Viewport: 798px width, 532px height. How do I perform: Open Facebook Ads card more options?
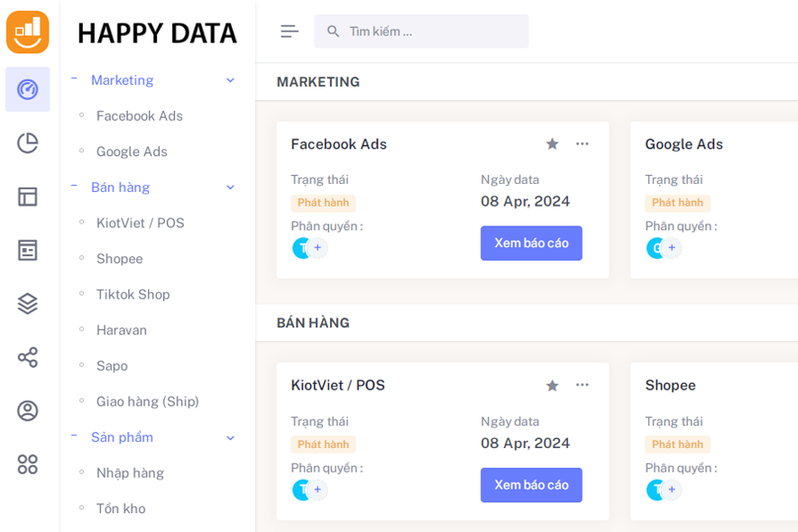[x=582, y=144]
